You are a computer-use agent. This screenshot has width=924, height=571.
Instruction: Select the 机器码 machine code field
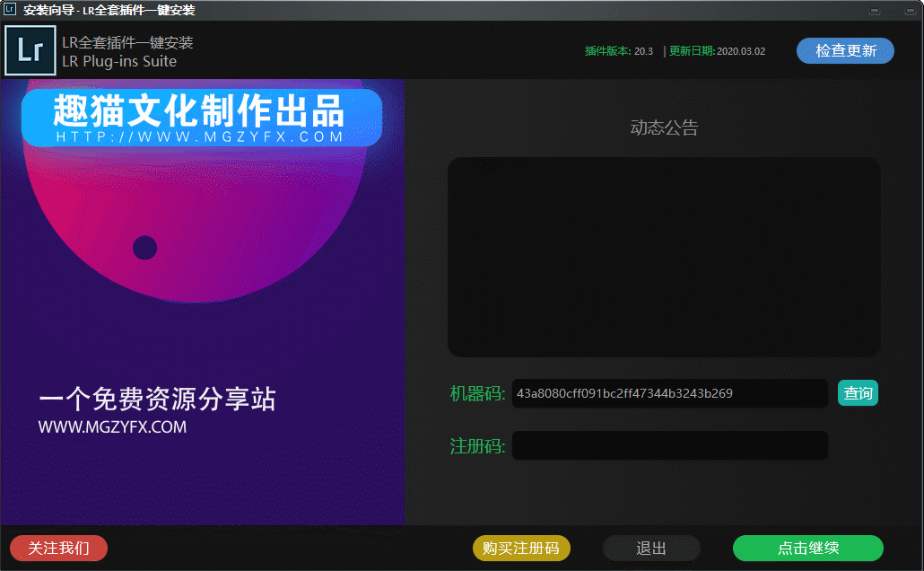point(670,393)
